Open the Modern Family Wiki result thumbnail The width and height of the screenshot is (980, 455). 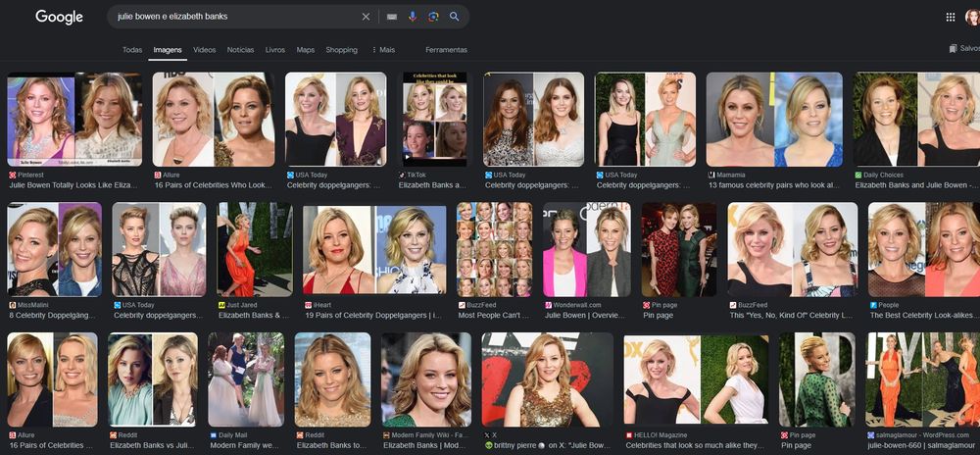click(426, 379)
